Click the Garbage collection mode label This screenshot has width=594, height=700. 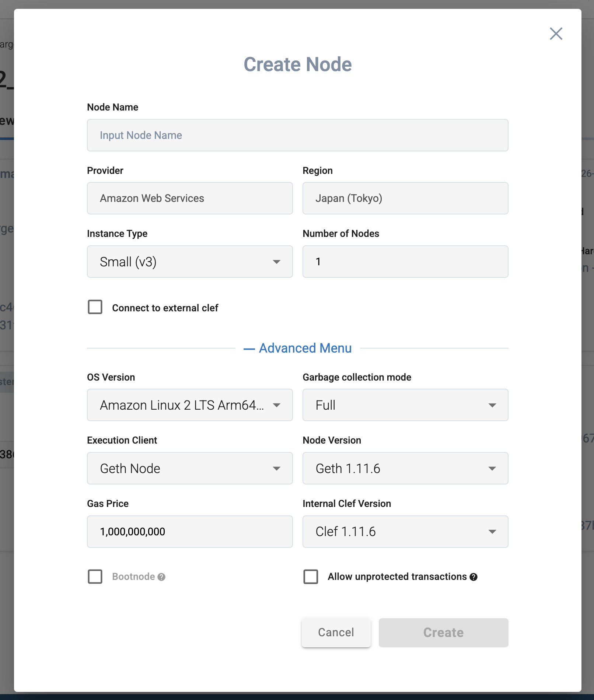click(357, 377)
